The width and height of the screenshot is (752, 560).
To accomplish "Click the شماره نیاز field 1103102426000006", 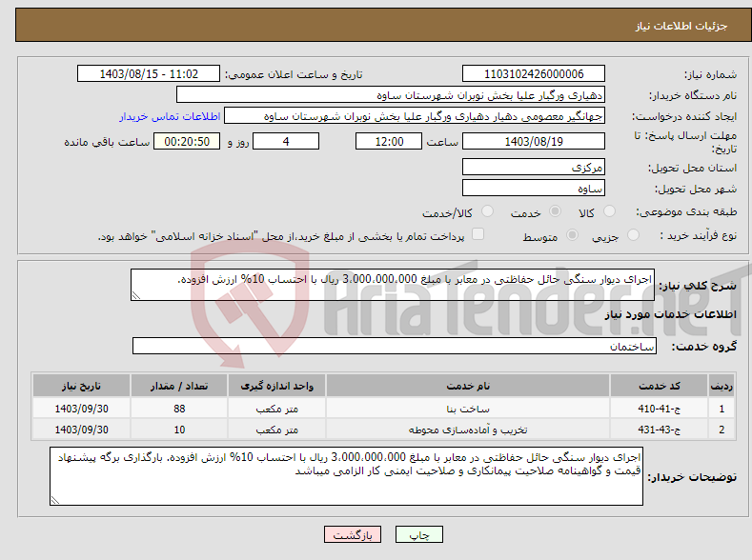I will [x=534, y=73].
